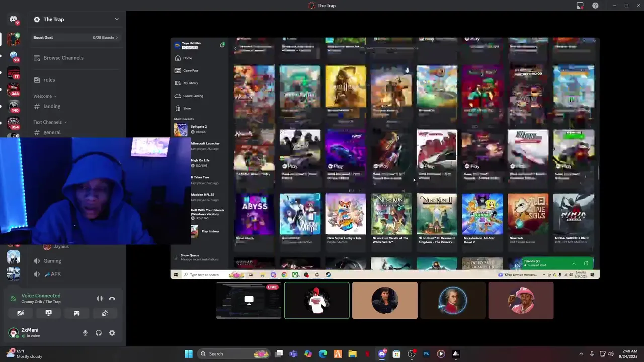The image size is (644, 362).
Task: Mute microphone next to 2xMani
Action: point(85,333)
